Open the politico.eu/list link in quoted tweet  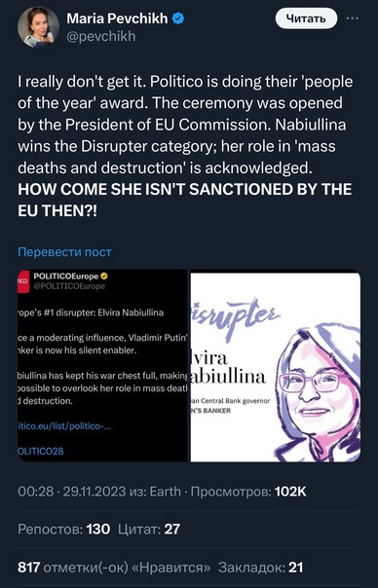[x=64, y=426]
